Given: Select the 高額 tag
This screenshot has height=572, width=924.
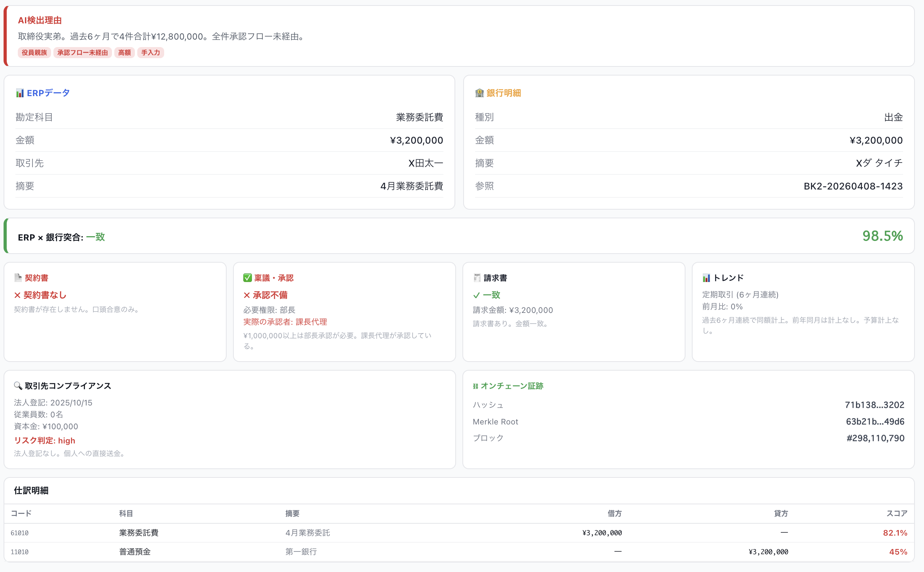Looking at the screenshot, I should pos(125,53).
